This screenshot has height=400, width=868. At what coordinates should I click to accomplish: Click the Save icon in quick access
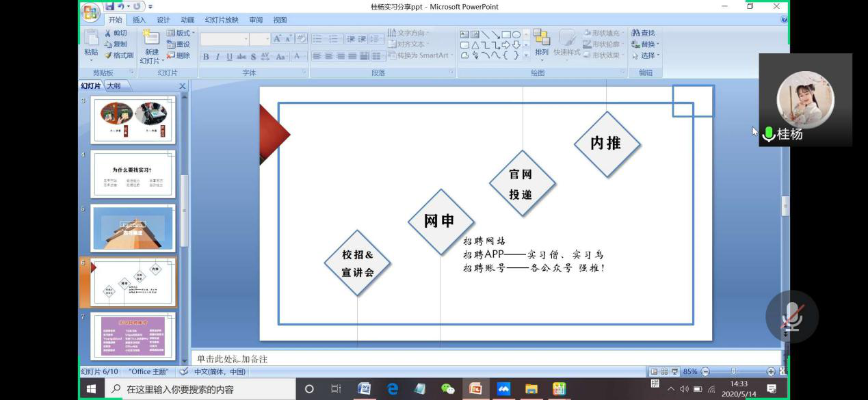(110, 6)
